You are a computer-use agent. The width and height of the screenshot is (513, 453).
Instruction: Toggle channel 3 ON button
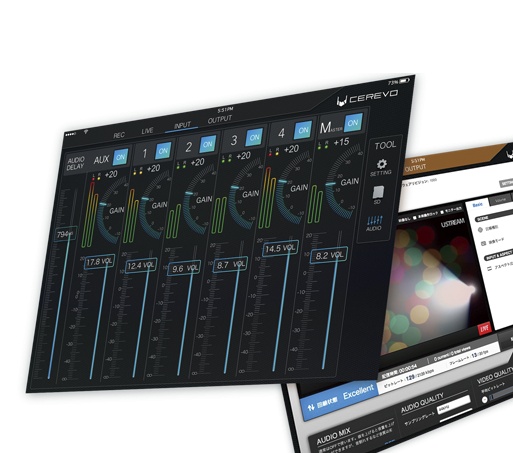pos(254,137)
